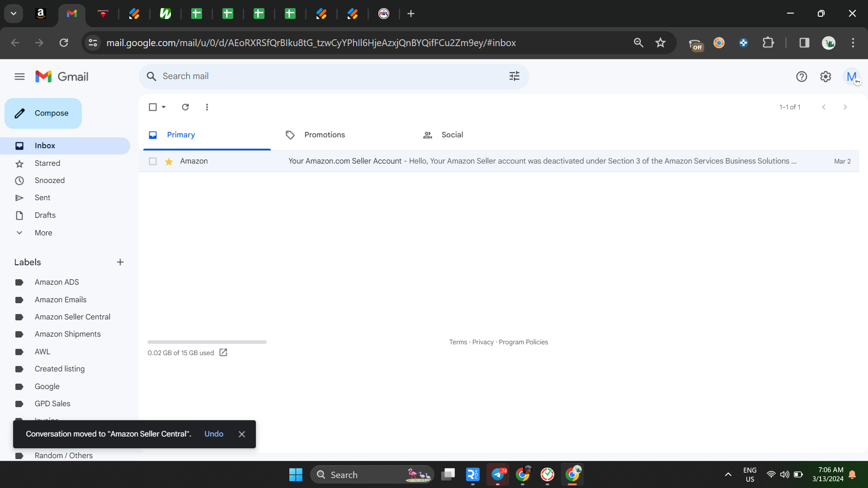Open Telegram from the taskbar
This screenshot has height=488, width=868.
click(498, 475)
